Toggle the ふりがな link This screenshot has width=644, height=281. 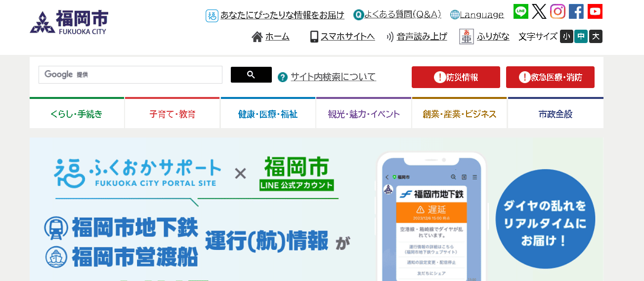493,37
